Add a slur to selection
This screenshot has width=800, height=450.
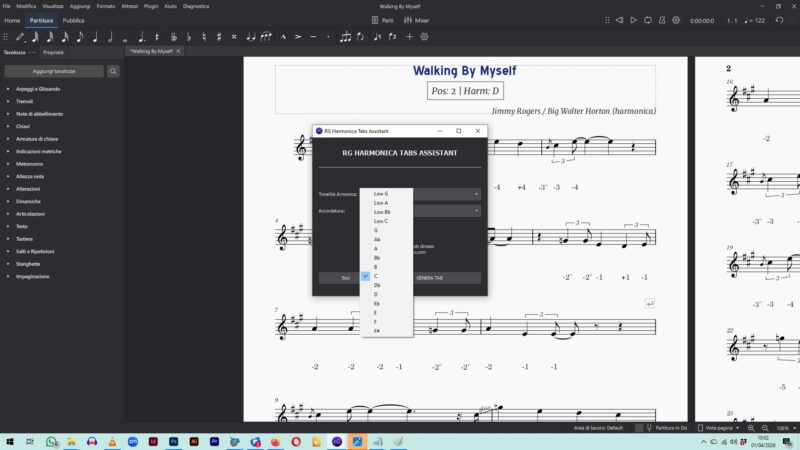[266, 37]
